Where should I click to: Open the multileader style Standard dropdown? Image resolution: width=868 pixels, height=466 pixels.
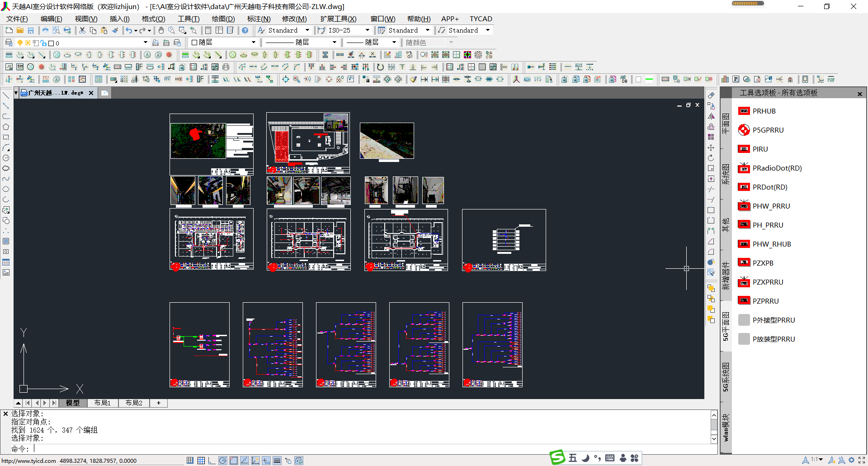(487, 30)
